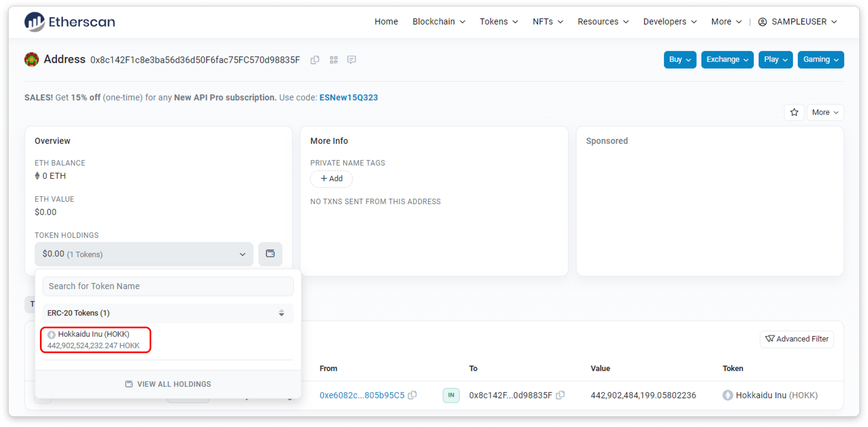Sort the ERC-20 Tokens list

(x=281, y=313)
